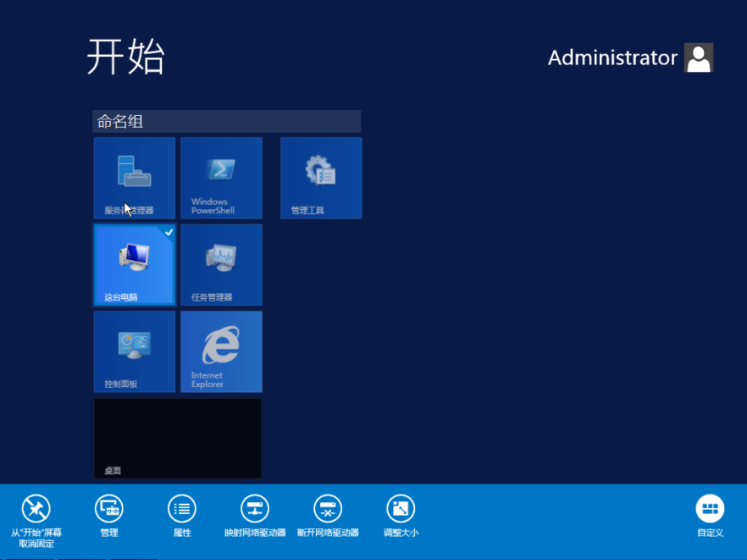Viewport: 747px width, 560px height.
Task: Click 调整大小 resize icon
Action: click(x=401, y=509)
